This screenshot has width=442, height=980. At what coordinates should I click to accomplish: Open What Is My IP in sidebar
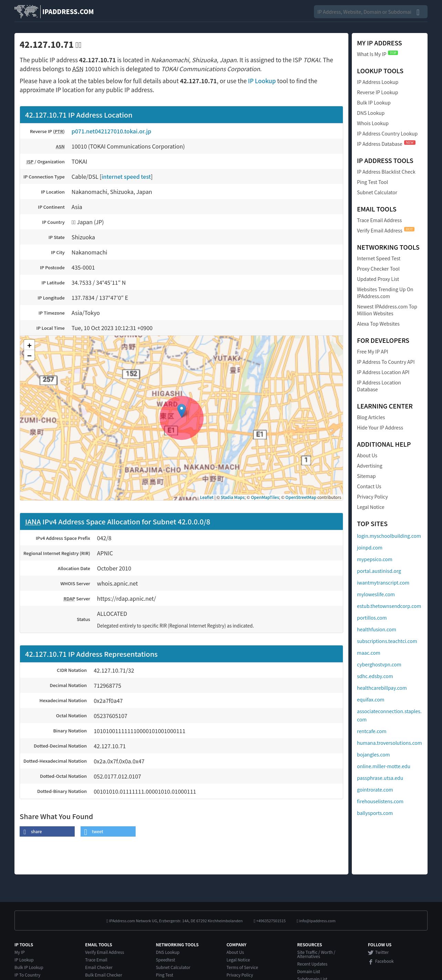(371, 54)
